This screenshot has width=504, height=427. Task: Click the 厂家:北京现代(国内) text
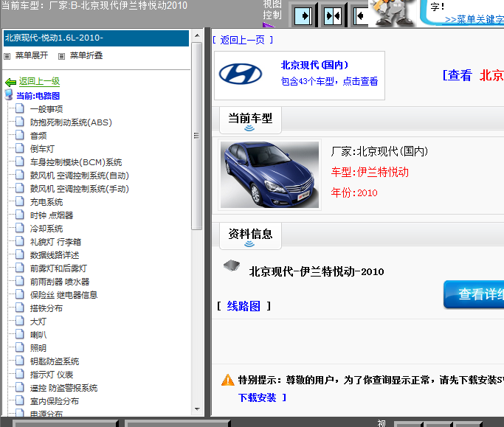(379, 151)
